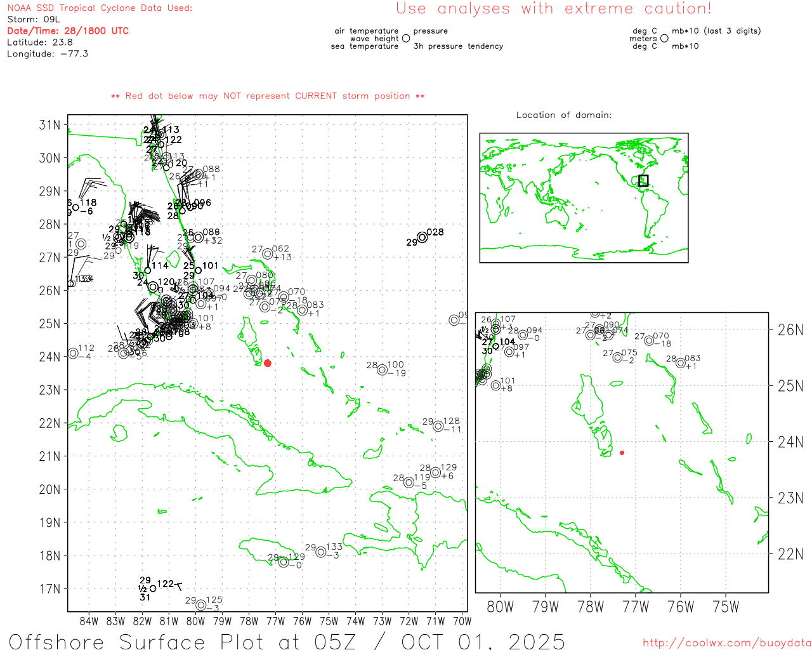This screenshot has width=812, height=650.
Task: Click the station circle reading 128 and -11
Action: point(438,426)
